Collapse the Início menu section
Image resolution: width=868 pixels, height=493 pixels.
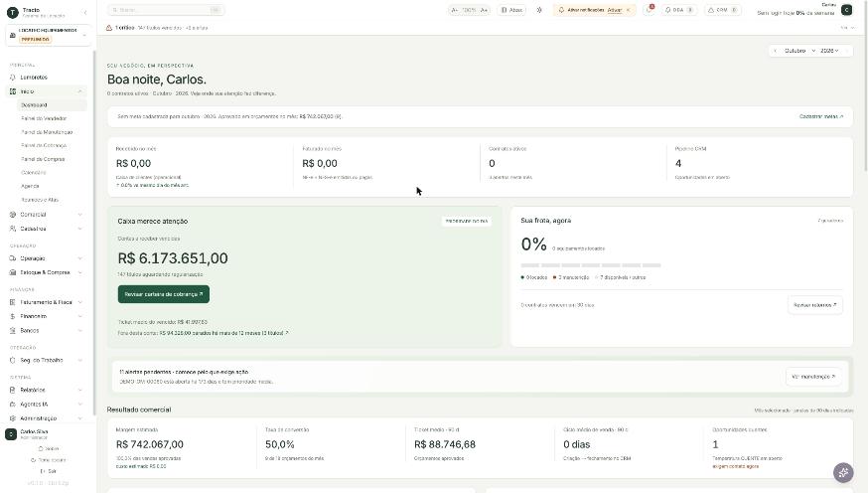[x=79, y=91]
